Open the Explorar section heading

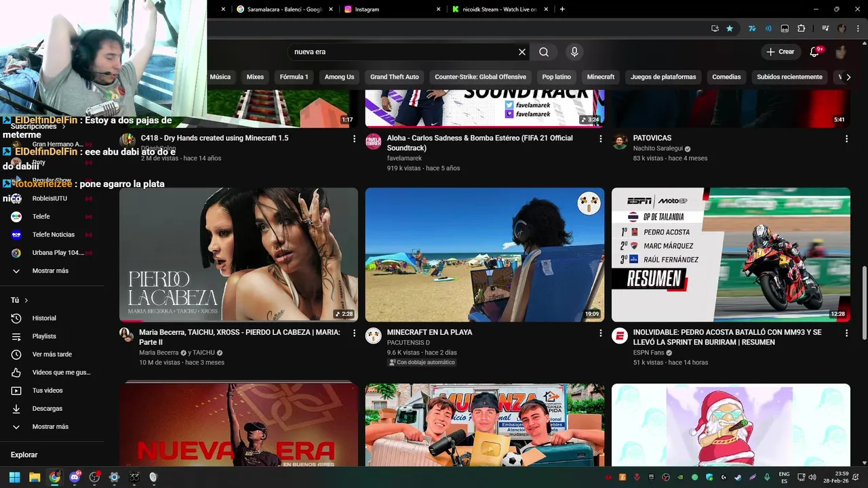pyautogui.click(x=24, y=455)
